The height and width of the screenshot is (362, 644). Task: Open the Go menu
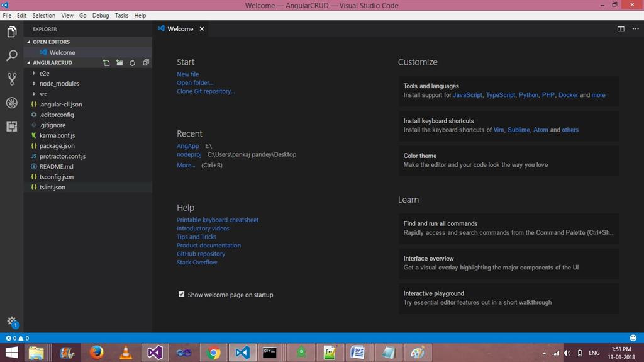click(x=82, y=16)
